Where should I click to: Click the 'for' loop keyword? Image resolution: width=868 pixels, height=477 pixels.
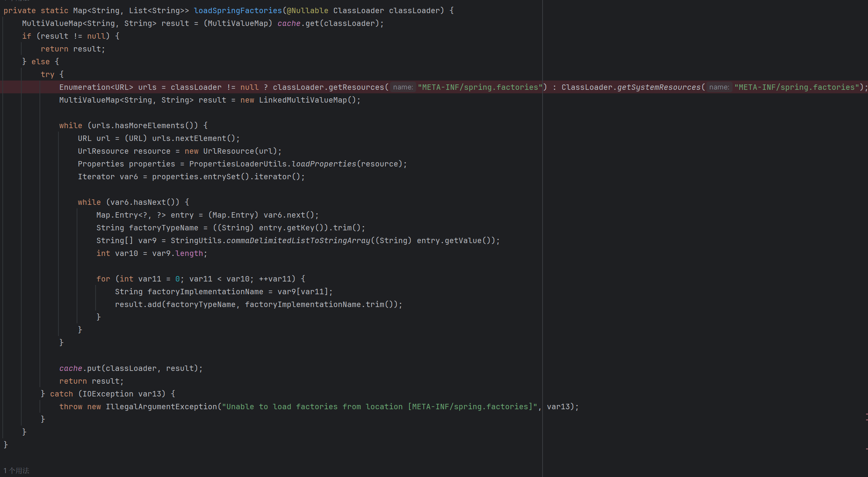(x=103, y=279)
